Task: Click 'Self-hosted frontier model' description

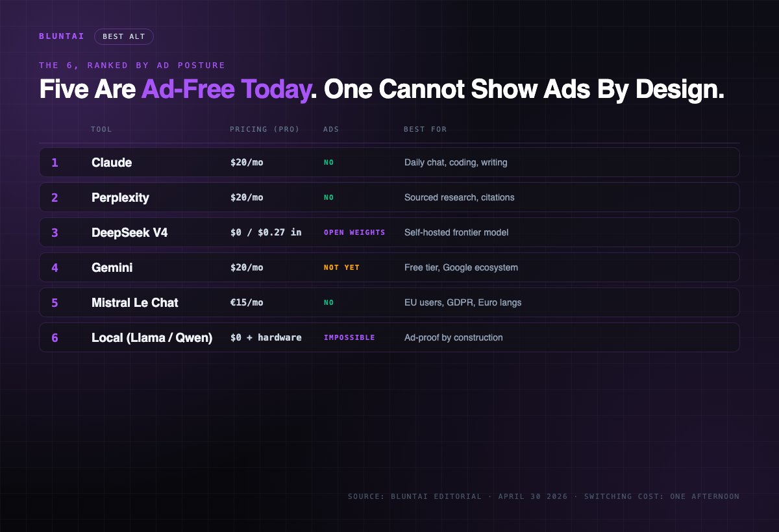Action: [456, 232]
